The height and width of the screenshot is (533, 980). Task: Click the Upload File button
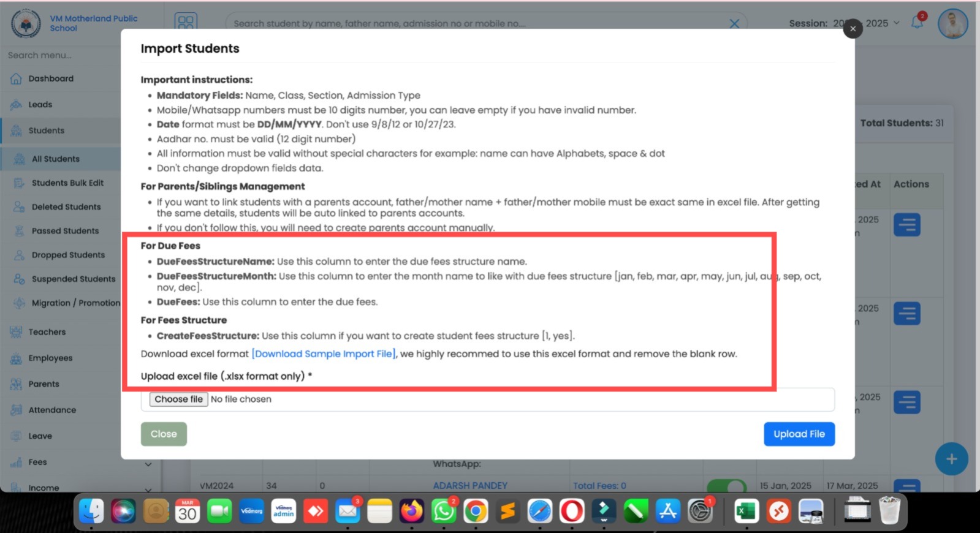point(799,434)
